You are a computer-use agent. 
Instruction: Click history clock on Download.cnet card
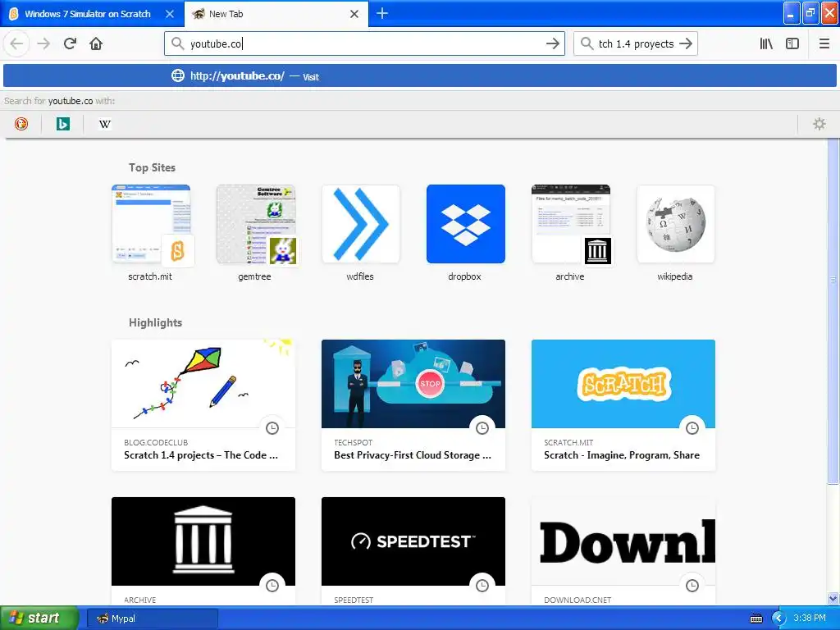click(x=692, y=586)
